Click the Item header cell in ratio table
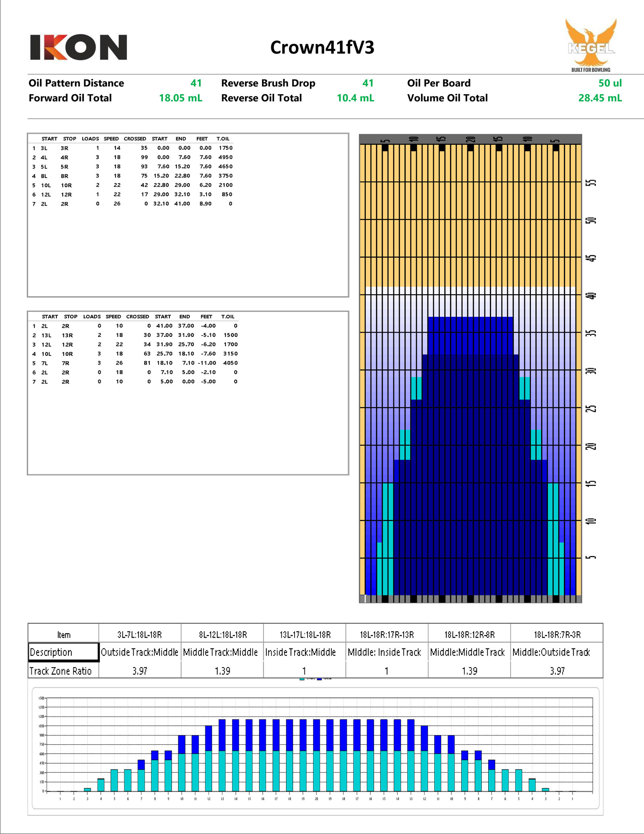The width and height of the screenshot is (644, 834). (x=64, y=635)
